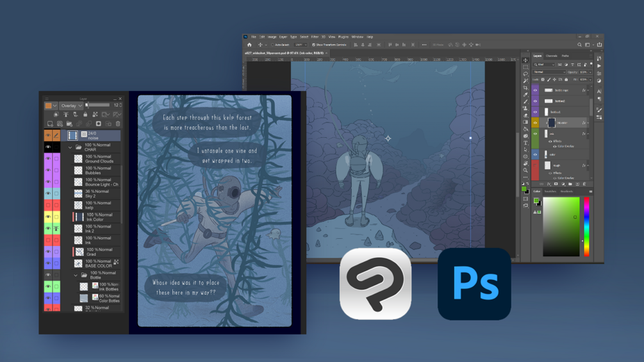Hide the 'ink color' layer in Photoshop
The image size is (644, 362).
coord(535,123)
